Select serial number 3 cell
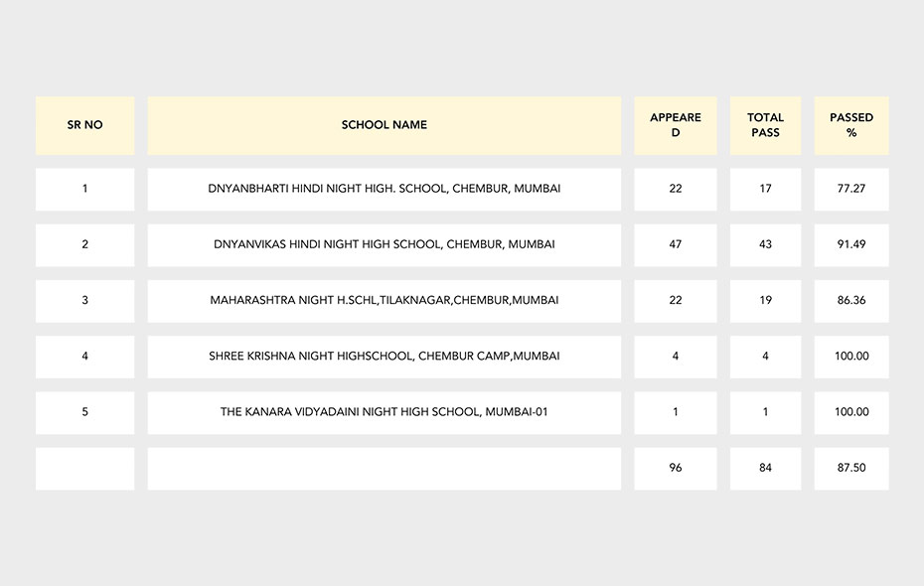 (84, 300)
